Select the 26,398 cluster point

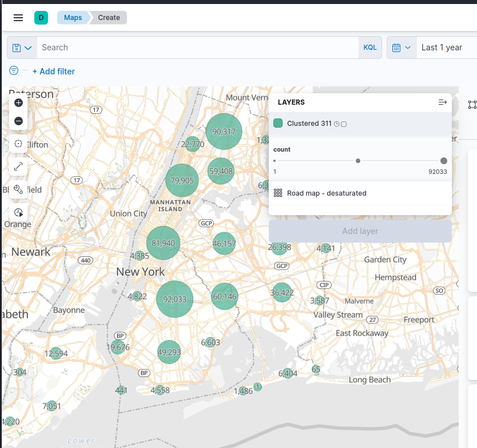click(279, 247)
